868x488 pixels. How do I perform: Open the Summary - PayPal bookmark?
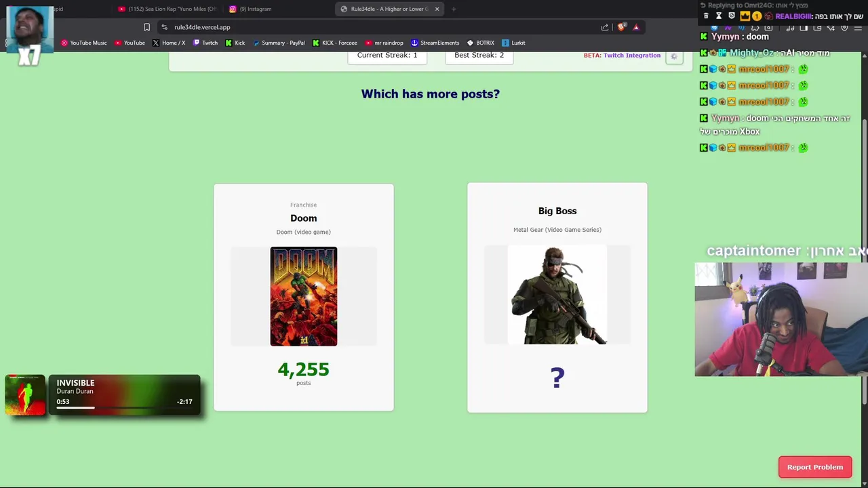point(279,43)
